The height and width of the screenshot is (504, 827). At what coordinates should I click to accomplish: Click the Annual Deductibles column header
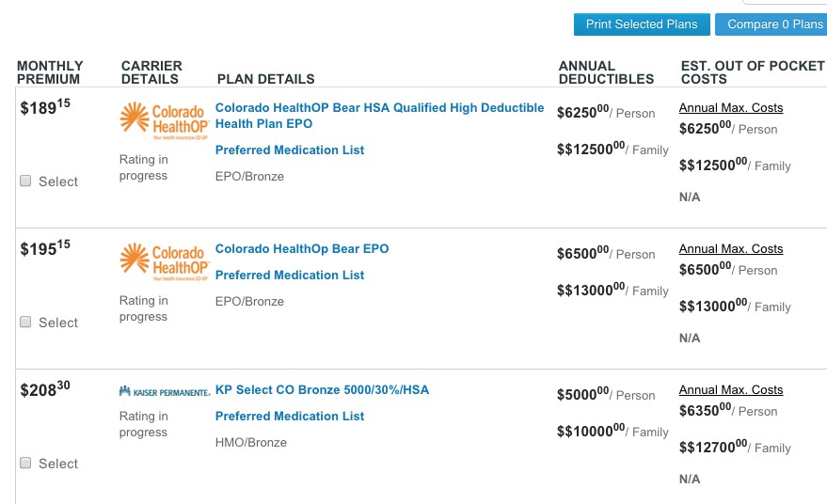pyautogui.click(x=605, y=72)
